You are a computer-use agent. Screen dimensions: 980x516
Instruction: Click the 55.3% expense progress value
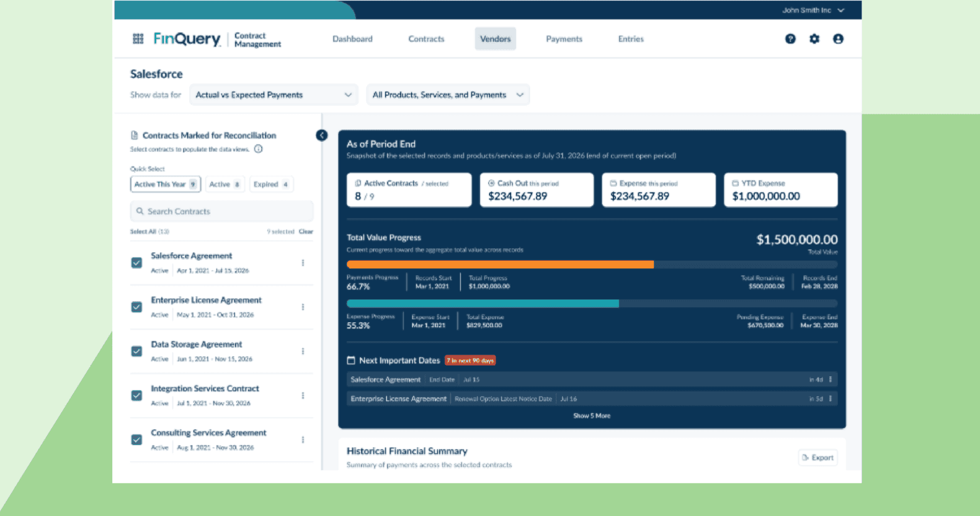click(358, 326)
